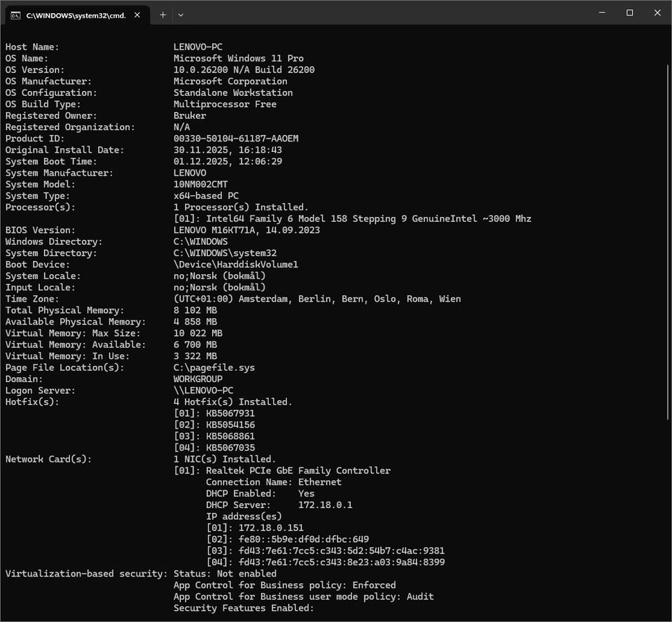This screenshot has width=672, height=622.
Task: Click the label Network Card(s):
Action: 48,459
